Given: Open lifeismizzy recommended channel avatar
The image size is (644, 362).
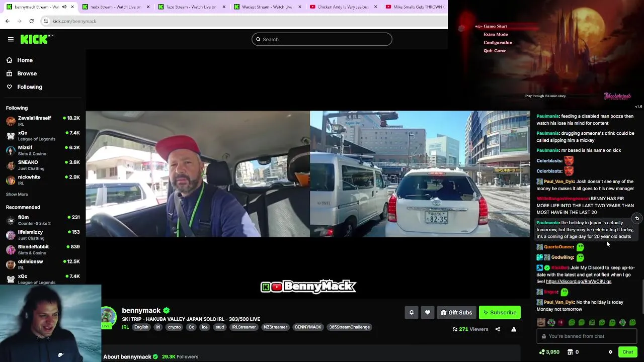Looking at the screenshot, I should pos(11,235).
